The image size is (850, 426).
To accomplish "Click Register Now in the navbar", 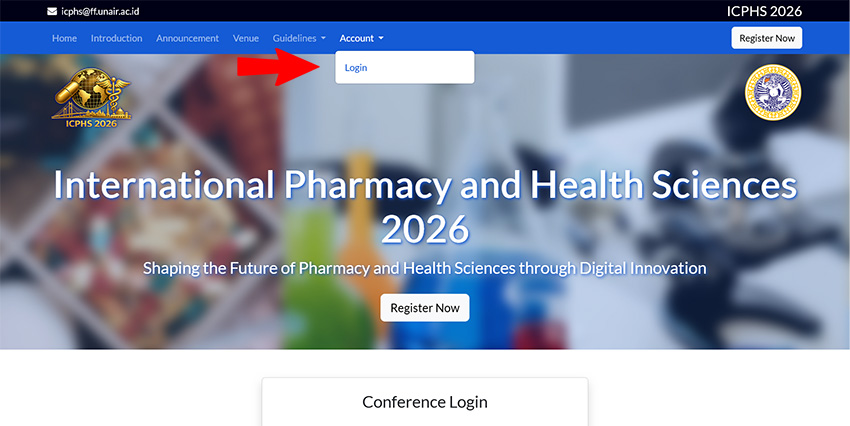I will (767, 38).
